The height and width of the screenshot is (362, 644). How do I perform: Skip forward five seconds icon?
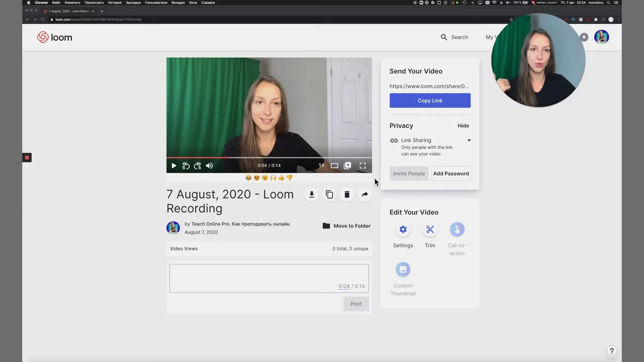click(x=198, y=166)
